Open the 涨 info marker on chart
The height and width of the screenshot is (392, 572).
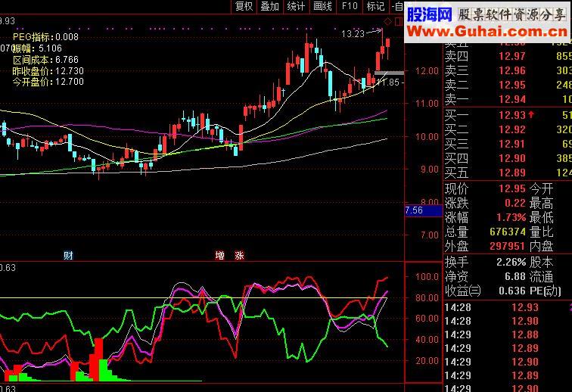point(239,256)
